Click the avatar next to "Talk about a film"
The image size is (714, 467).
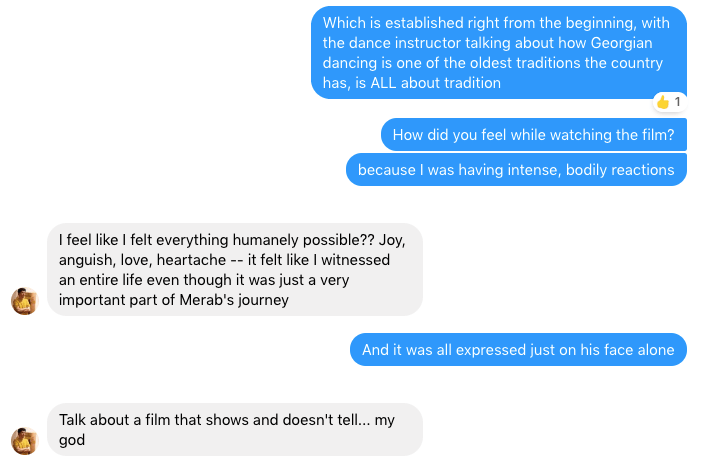(x=24, y=440)
